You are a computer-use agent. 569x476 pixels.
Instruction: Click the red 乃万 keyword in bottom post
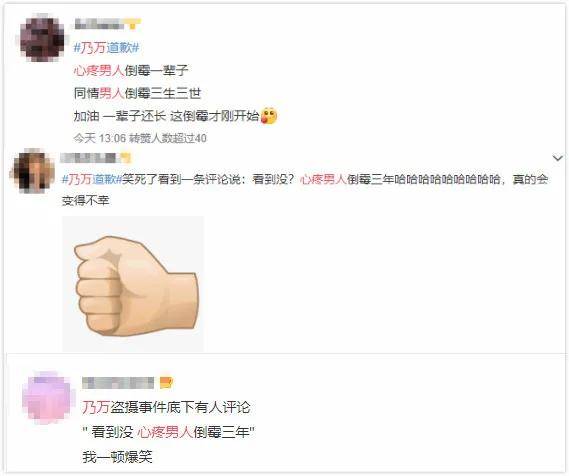[96, 407]
